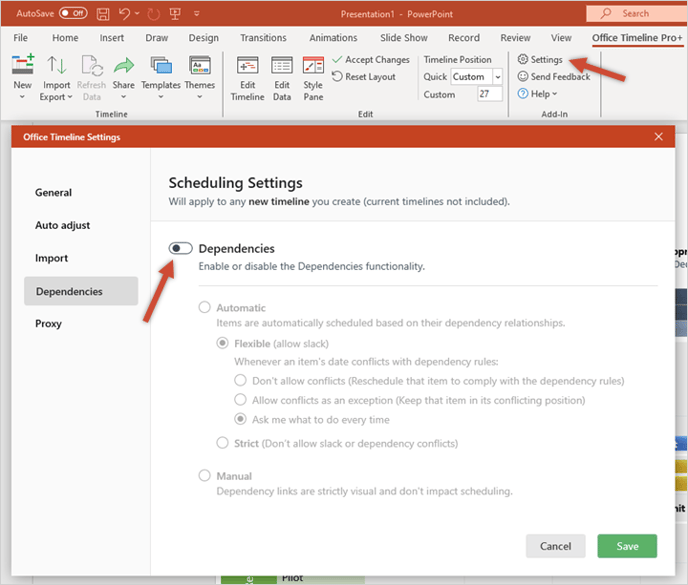This screenshot has width=688, height=585.
Task: Switch to the Slide Show tab
Action: [404, 38]
